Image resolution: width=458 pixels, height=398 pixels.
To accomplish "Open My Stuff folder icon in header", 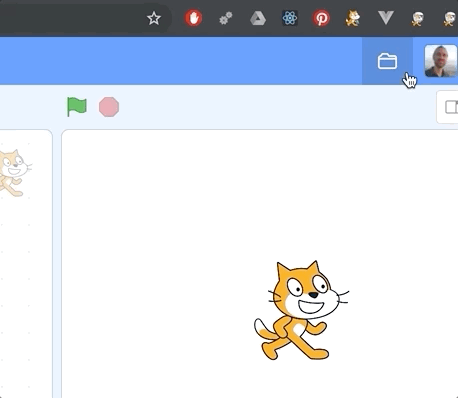I will point(387,61).
